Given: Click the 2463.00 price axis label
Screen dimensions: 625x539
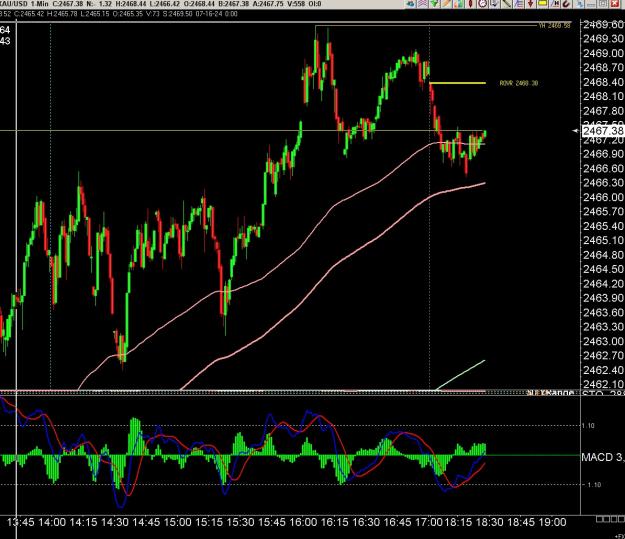Looking at the screenshot, I should click(603, 341).
